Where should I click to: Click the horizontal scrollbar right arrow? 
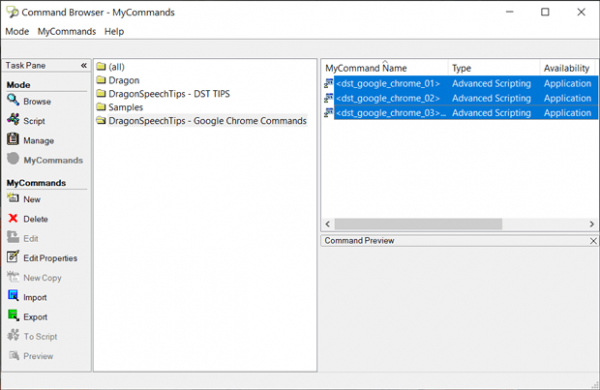point(592,224)
